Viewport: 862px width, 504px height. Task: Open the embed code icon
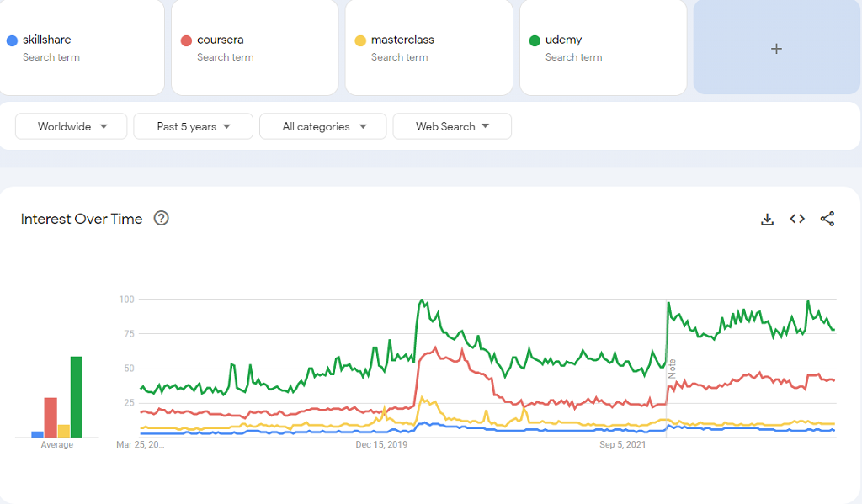[797, 219]
